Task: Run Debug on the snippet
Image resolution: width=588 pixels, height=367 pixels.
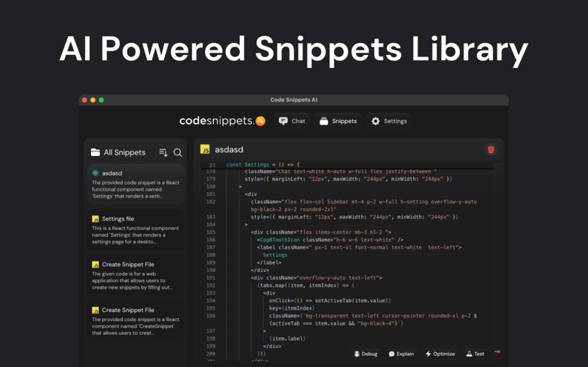Action: [x=366, y=353]
